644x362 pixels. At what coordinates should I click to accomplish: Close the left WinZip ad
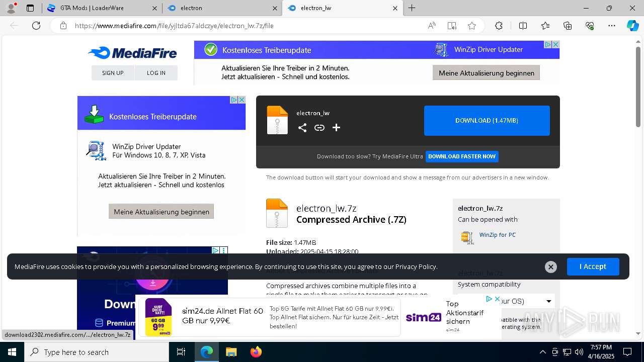tap(242, 100)
